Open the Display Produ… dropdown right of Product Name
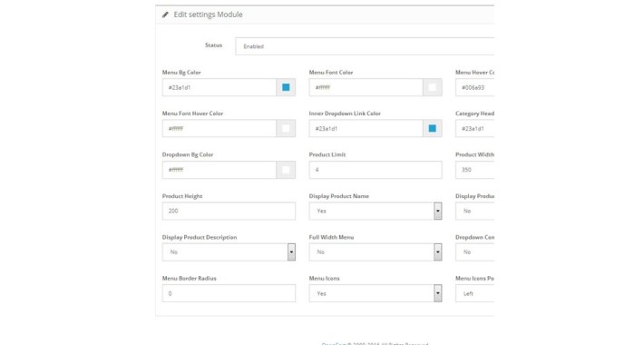644x345 pixels. (474, 211)
